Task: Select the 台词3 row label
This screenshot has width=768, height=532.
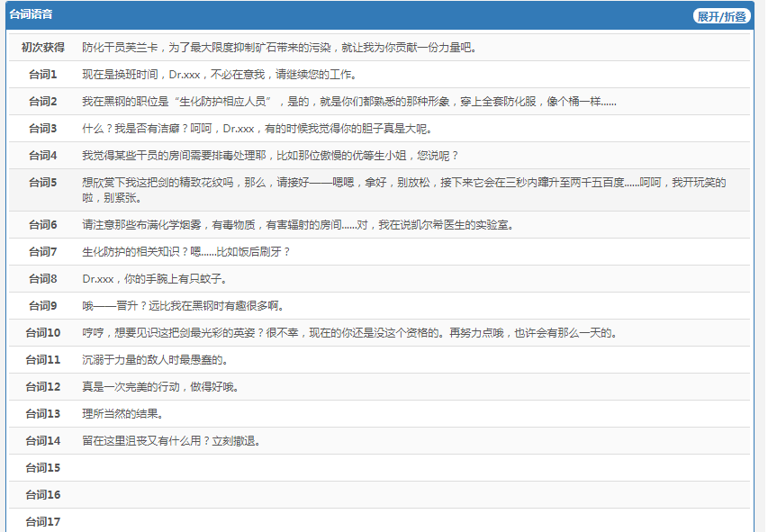Action: [43, 129]
